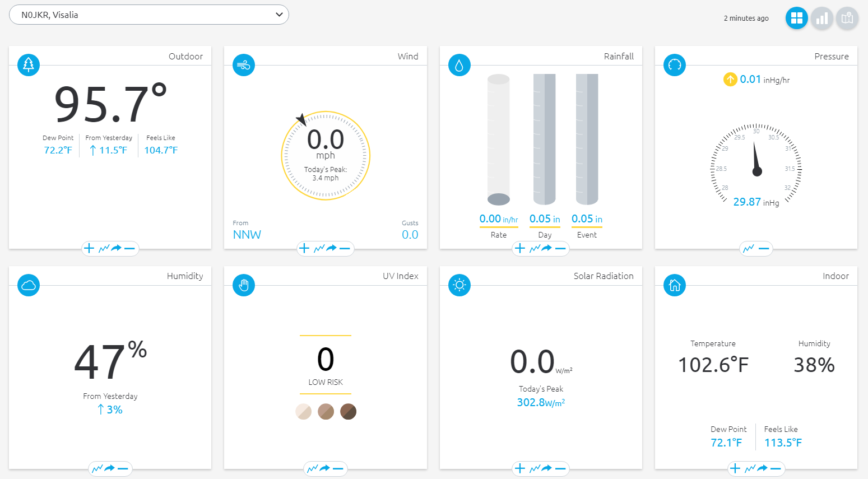Open the Pressure tile graph
This screenshot has width=868, height=479.
(748, 248)
